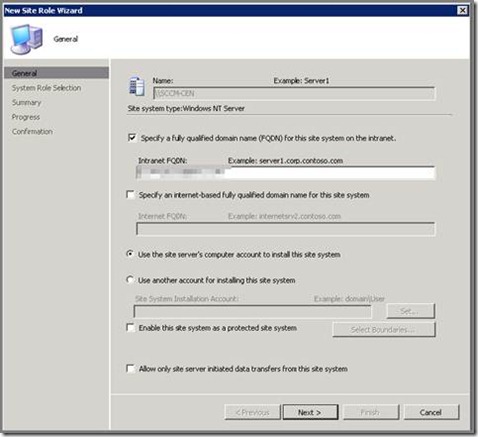Enable internet-based FQDN checkbox

point(130,194)
